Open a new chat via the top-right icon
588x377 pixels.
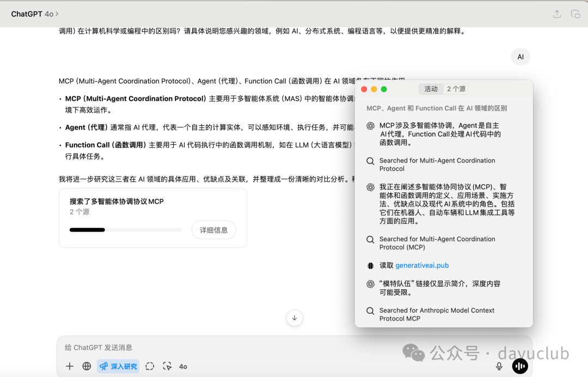click(x=576, y=14)
